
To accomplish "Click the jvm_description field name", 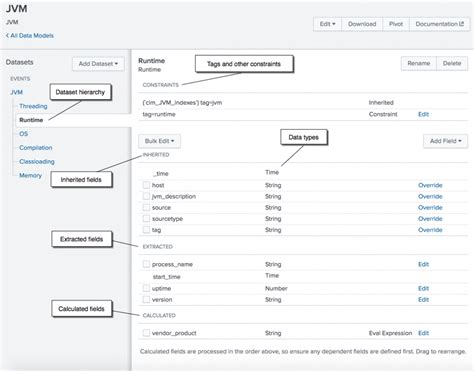I will [x=174, y=196].
